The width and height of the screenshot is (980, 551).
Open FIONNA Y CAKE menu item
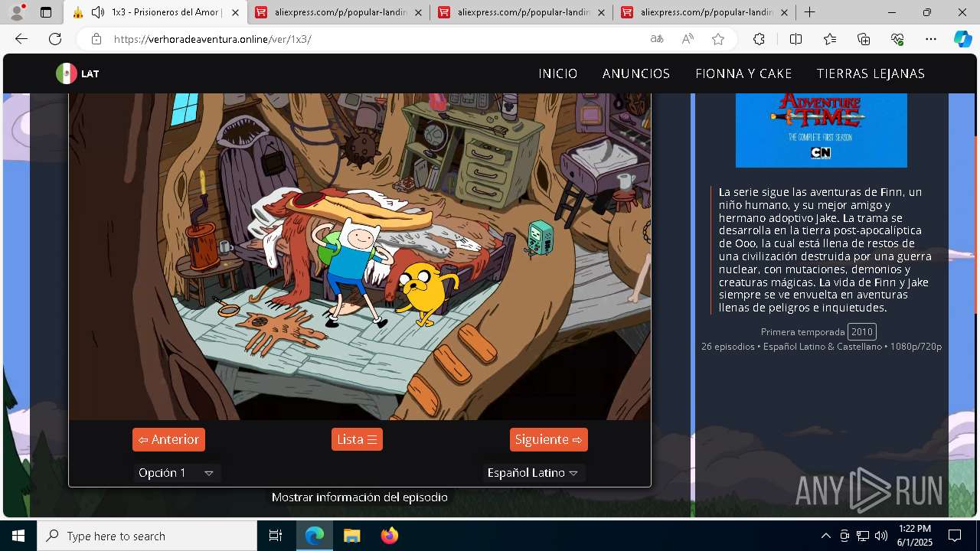[743, 73]
